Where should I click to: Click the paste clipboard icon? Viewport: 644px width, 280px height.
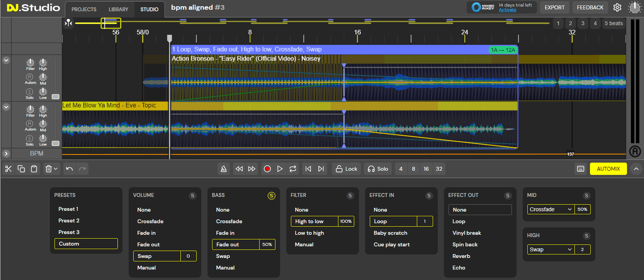click(34, 169)
